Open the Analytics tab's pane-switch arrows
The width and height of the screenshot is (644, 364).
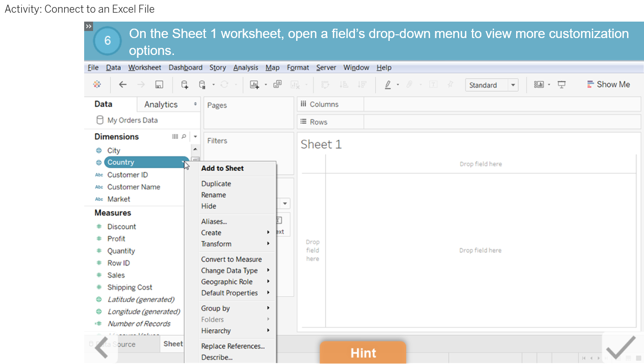196,104
